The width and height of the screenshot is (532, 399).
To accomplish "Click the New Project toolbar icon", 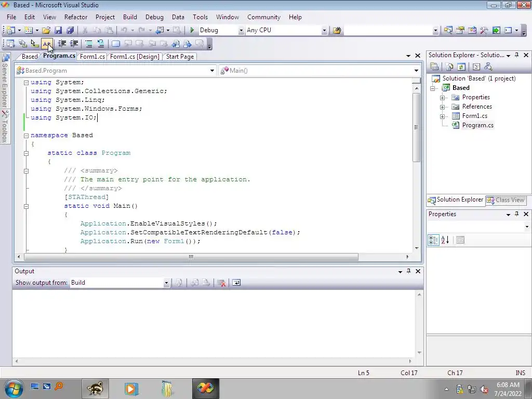I will click(x=11, y=30).
